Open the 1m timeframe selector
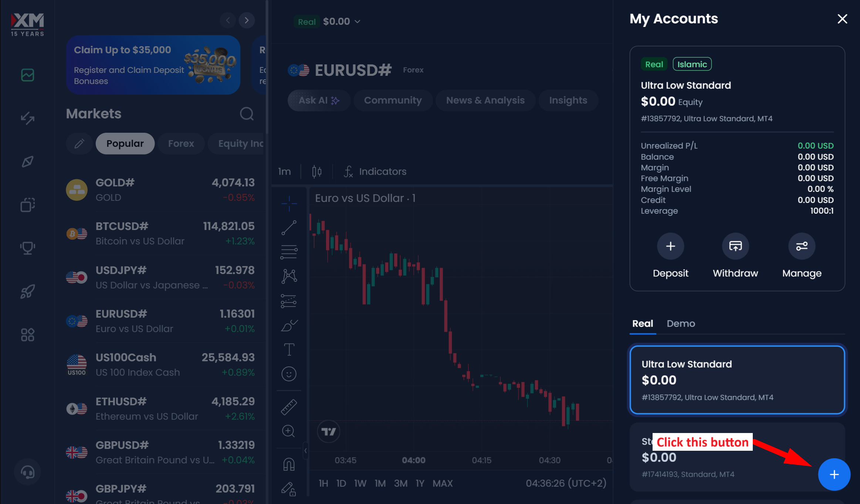 (x=284, y=172)
